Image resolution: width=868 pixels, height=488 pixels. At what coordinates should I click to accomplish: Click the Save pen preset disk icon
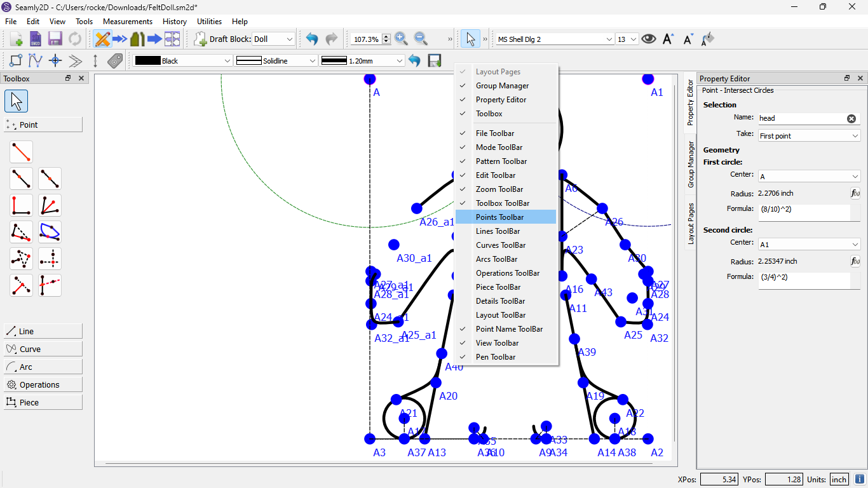pyautogui.click(x=435, y=60)
